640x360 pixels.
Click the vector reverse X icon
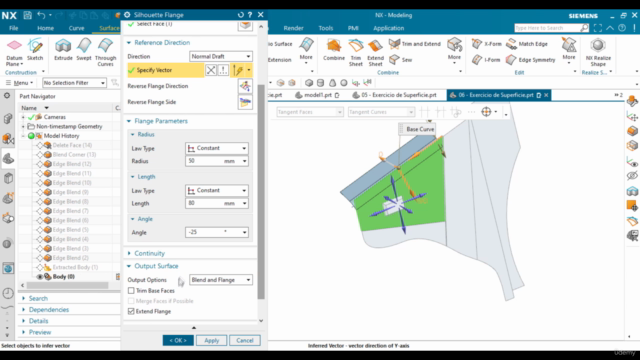(x=211, y=70)
